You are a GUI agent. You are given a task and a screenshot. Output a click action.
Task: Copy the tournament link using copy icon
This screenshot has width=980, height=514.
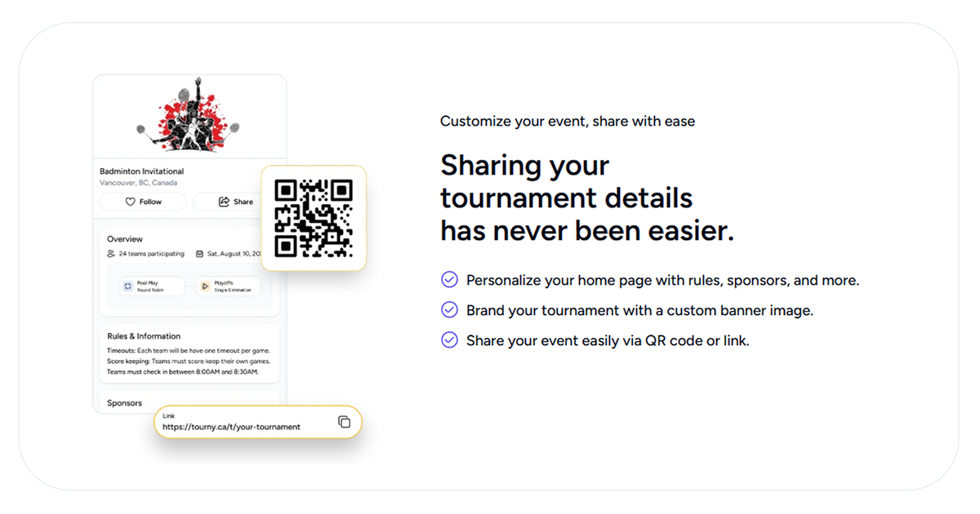coord(344,420)
